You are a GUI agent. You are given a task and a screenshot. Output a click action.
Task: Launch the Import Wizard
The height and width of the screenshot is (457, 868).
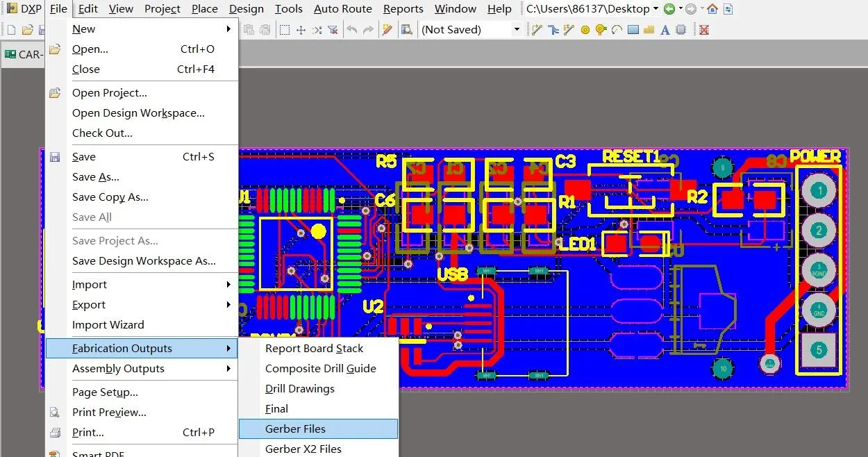[142, 325]
